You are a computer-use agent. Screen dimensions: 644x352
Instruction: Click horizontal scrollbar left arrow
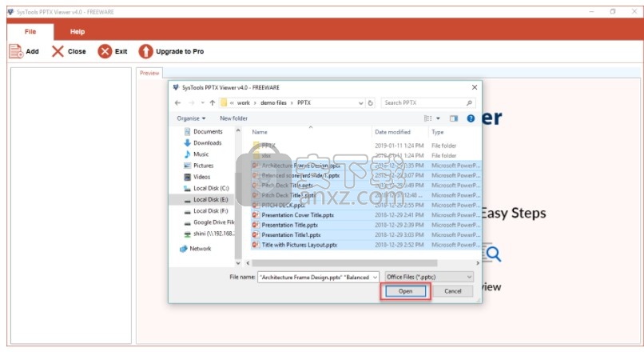click(x=248, y=262)
